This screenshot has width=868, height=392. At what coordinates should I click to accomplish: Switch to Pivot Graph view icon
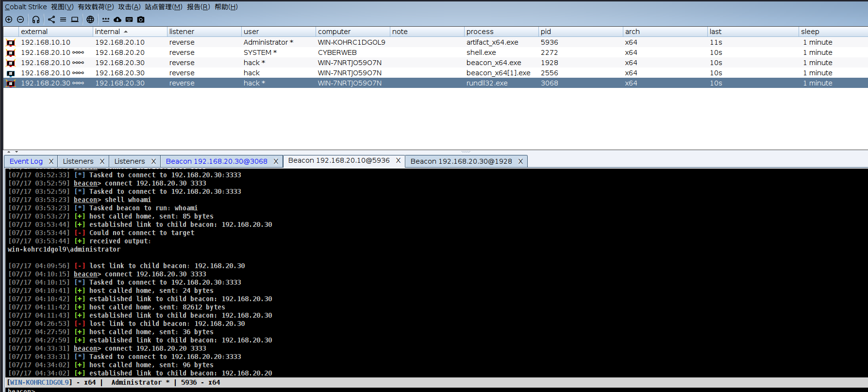click(x=51, y=19)
